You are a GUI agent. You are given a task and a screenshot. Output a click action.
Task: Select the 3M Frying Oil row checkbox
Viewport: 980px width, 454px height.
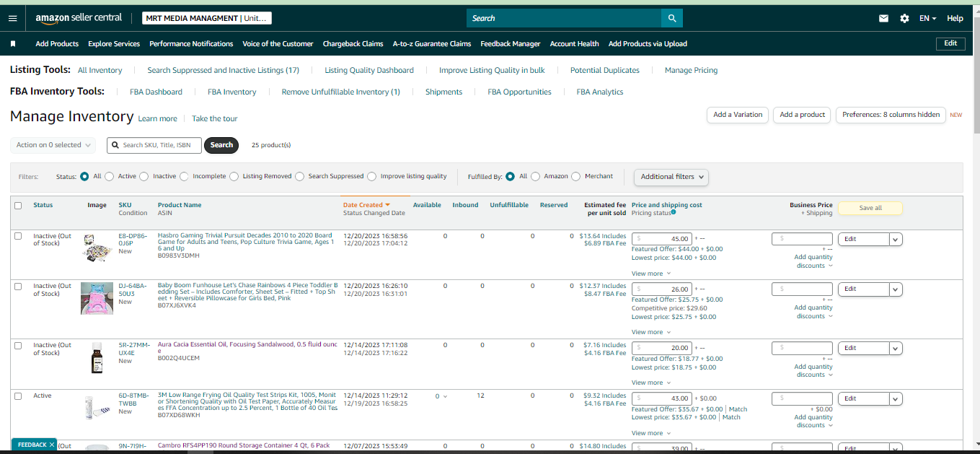coord(18,396)
